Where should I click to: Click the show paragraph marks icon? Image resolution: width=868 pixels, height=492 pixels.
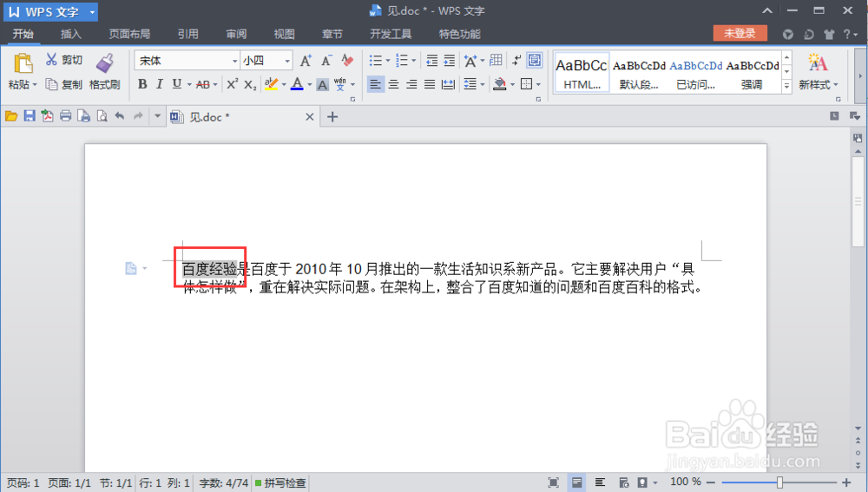pyautogui.click(x=516, y=61)
